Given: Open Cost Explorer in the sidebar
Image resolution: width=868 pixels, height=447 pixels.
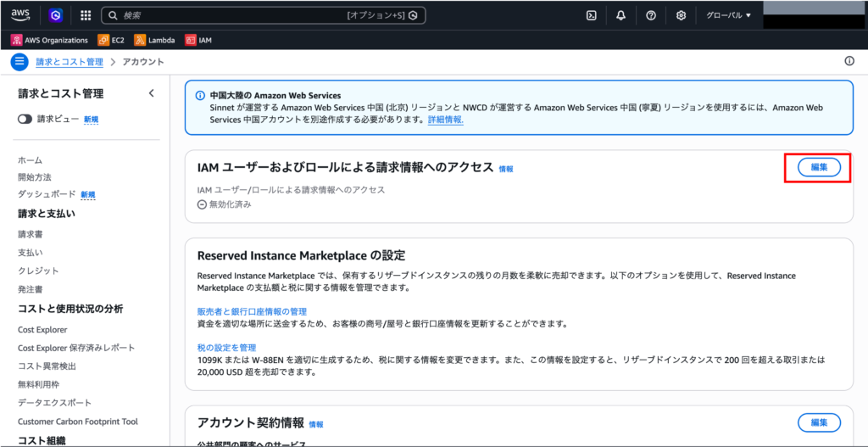Looking at the screenshot, I should [x=42, y=329].
